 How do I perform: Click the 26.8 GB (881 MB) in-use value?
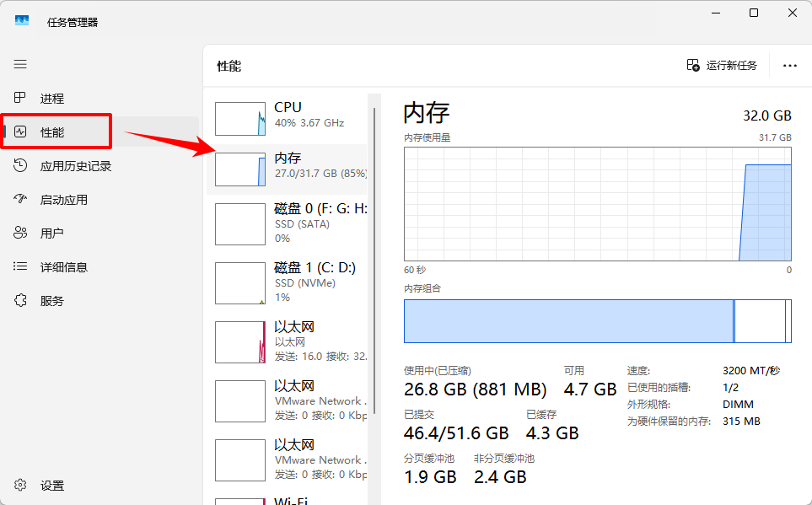click(476, 389)
